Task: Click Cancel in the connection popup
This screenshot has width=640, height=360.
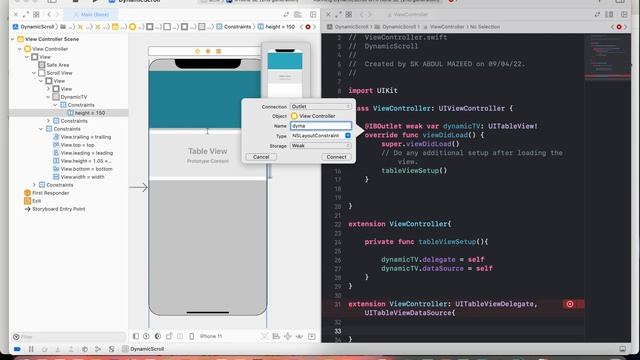Action: click(261, 157)
